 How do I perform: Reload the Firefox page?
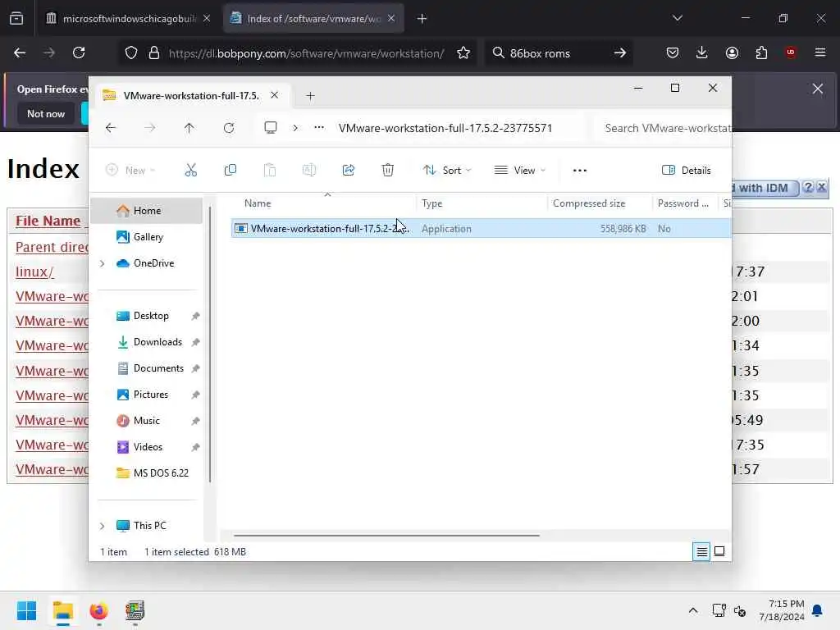[79, 53]
